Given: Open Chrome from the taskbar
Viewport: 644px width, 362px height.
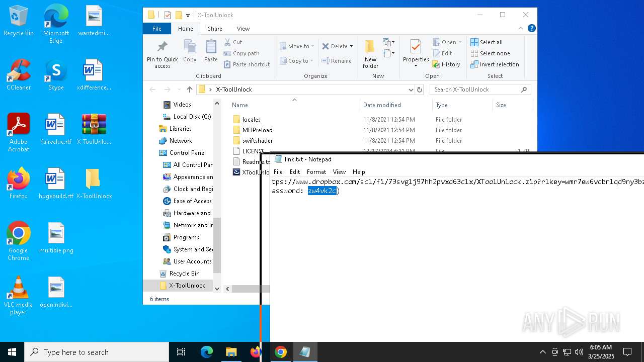Looking at the screenshot, I should click(x=281, y=352).
